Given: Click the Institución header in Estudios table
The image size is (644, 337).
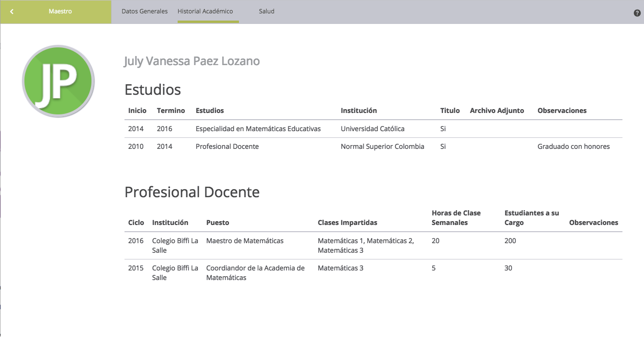Looking at the screenshot, I should 359,111.
